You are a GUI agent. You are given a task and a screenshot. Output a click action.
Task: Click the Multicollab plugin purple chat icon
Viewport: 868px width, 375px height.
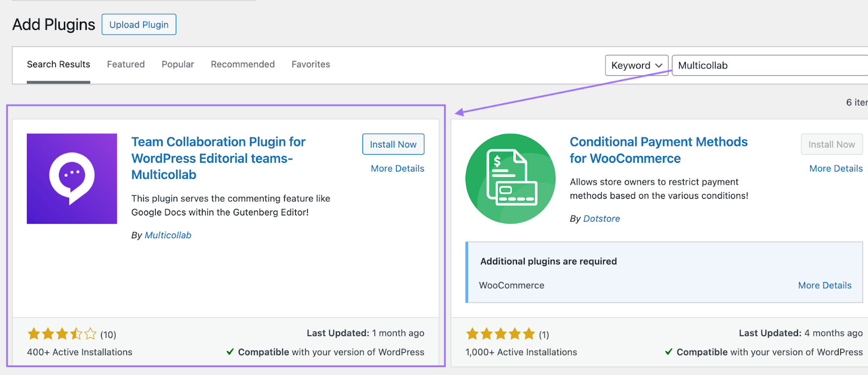(72, 179)
